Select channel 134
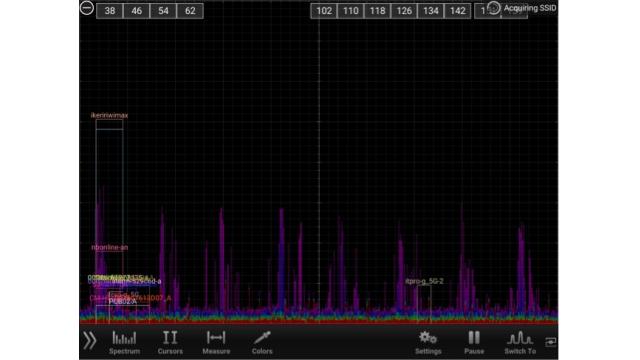 pos(431,11)
